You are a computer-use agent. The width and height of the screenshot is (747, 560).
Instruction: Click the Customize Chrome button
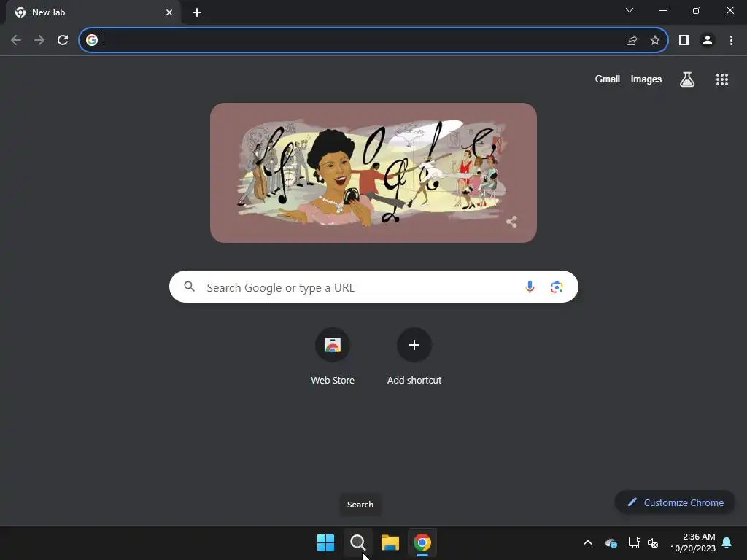pos(675,502)
